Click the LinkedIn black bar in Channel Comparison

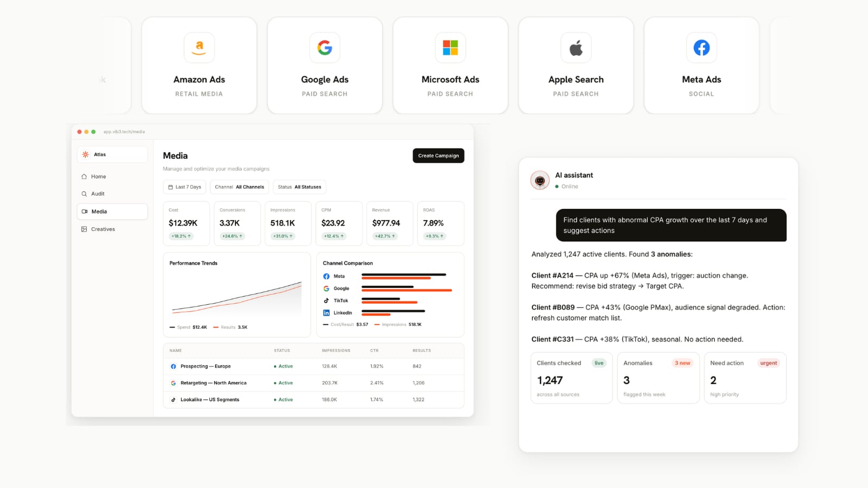[x=393, y=311]
